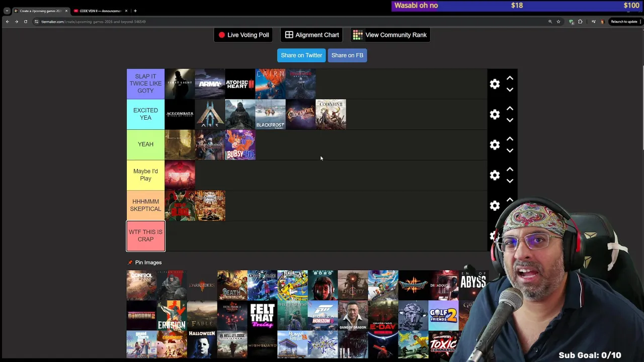Select the Clockwork Revolution thumbnail

tap(300, 114)
